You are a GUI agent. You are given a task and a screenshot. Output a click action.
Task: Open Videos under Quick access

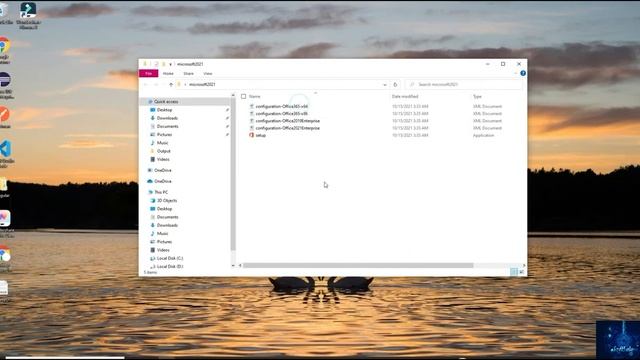tap(163, 160)
